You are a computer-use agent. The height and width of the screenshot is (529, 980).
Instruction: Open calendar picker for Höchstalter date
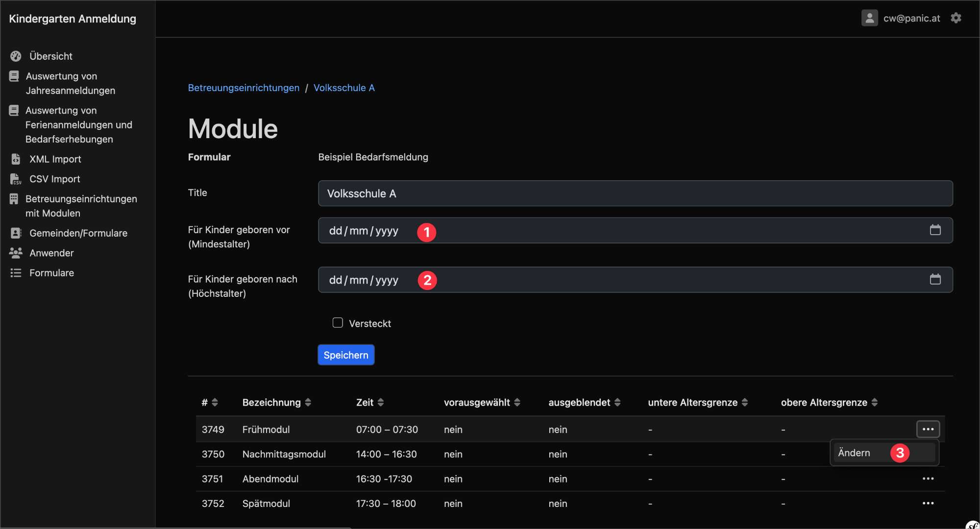[935, 280]
